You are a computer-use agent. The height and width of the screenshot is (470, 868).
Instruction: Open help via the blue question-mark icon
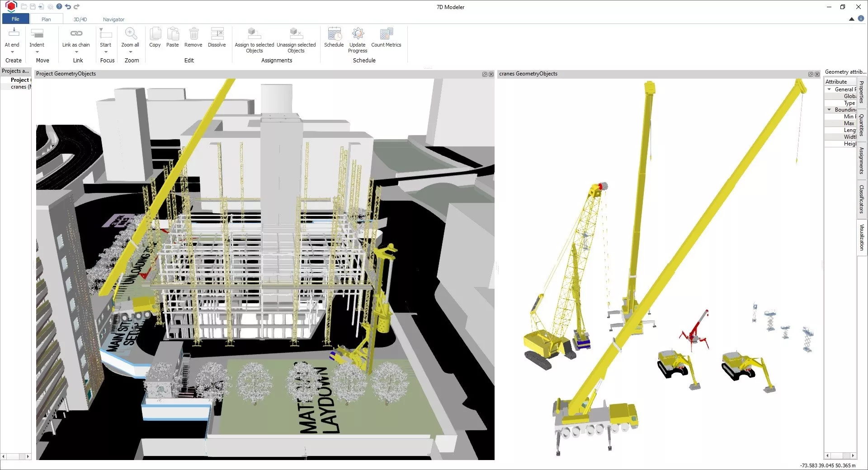tap(59, 7)
